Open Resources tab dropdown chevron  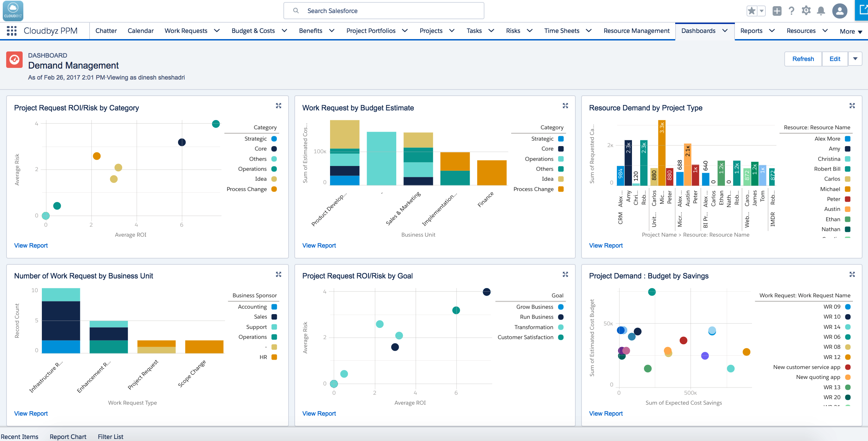825,31
